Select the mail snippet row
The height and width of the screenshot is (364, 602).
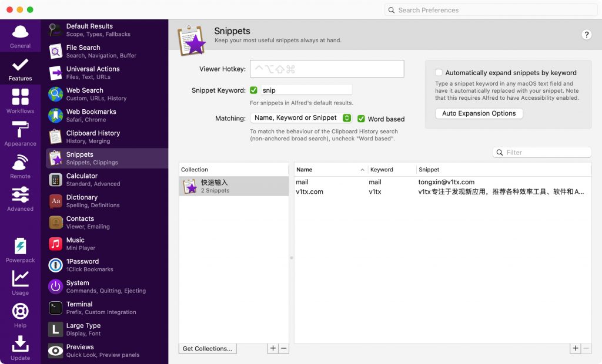443,182
